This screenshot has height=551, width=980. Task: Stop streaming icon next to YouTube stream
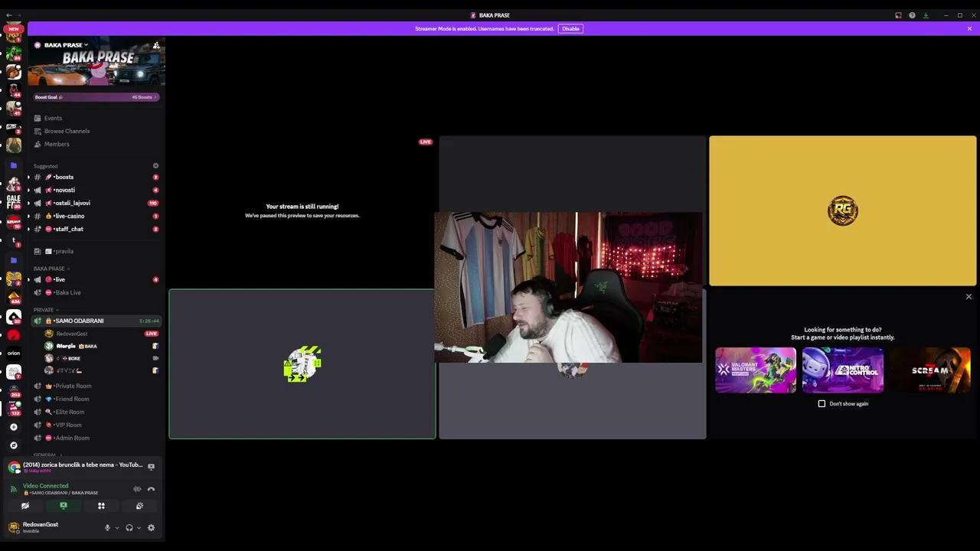coord(151,466)
